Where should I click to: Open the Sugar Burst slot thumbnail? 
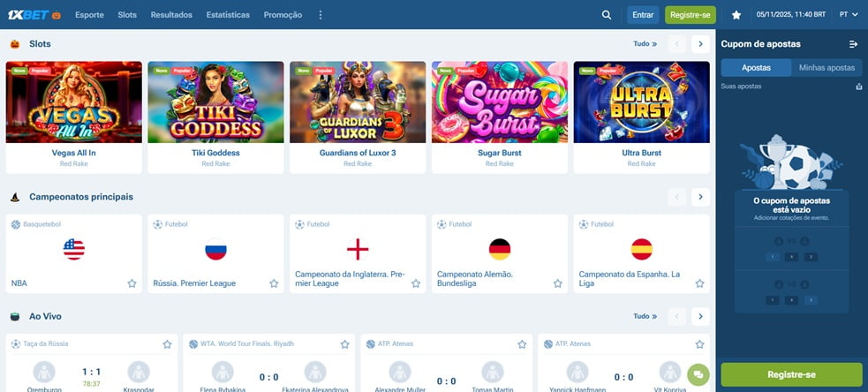click(x=499, y=102)
